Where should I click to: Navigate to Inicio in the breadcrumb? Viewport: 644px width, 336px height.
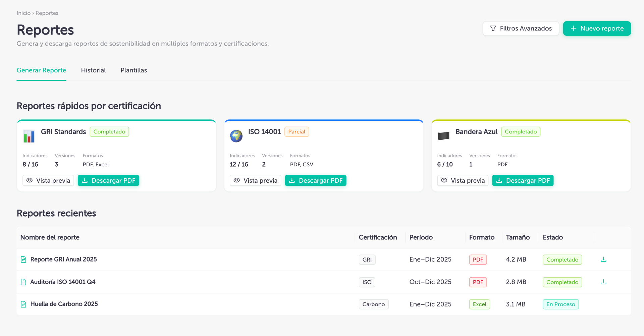pyautogui.click(x=23, y=13)
